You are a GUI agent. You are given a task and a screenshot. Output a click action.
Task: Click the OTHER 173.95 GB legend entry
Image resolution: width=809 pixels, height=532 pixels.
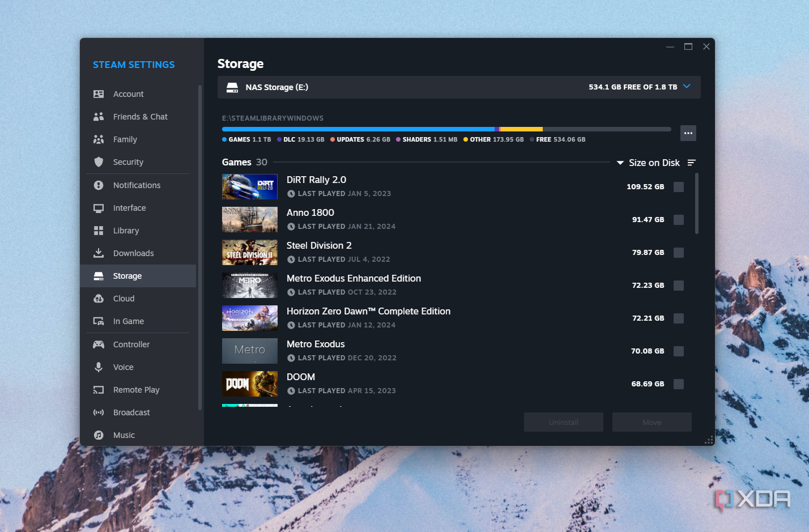tap(493, 139)
